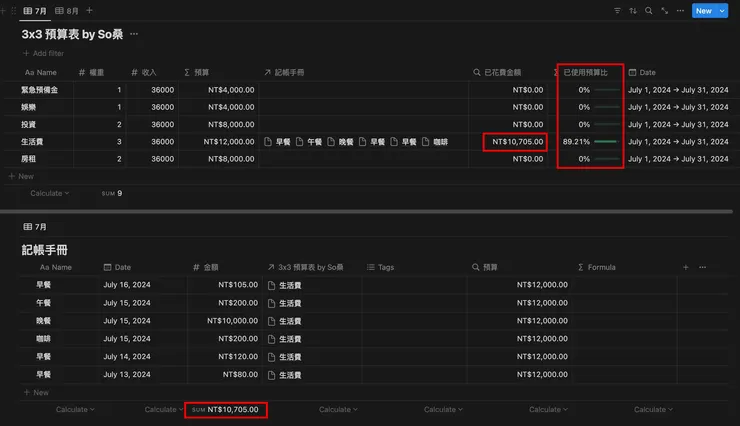This screenshot has height=426, width=740.
Task: Click the 權重 column header
Action: [x=92, y=72]
